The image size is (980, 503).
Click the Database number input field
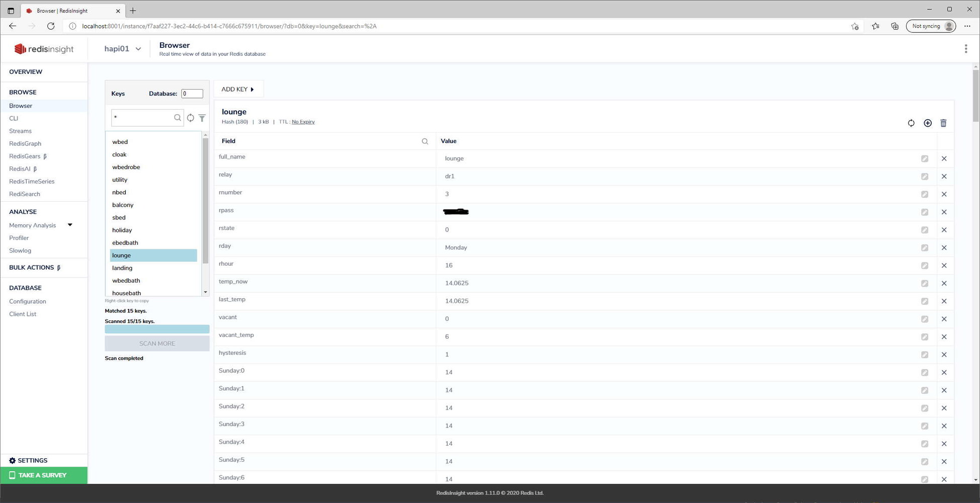192,94
